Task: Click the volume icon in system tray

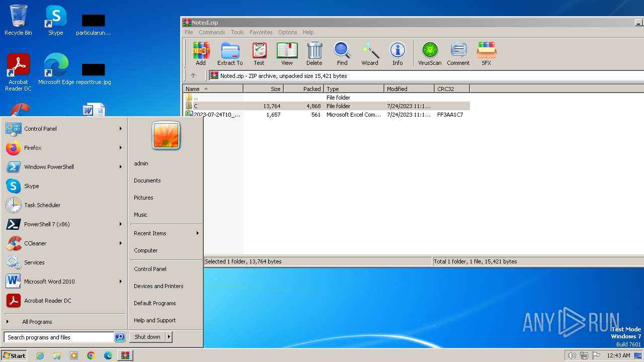Action: tap(572, 355)
